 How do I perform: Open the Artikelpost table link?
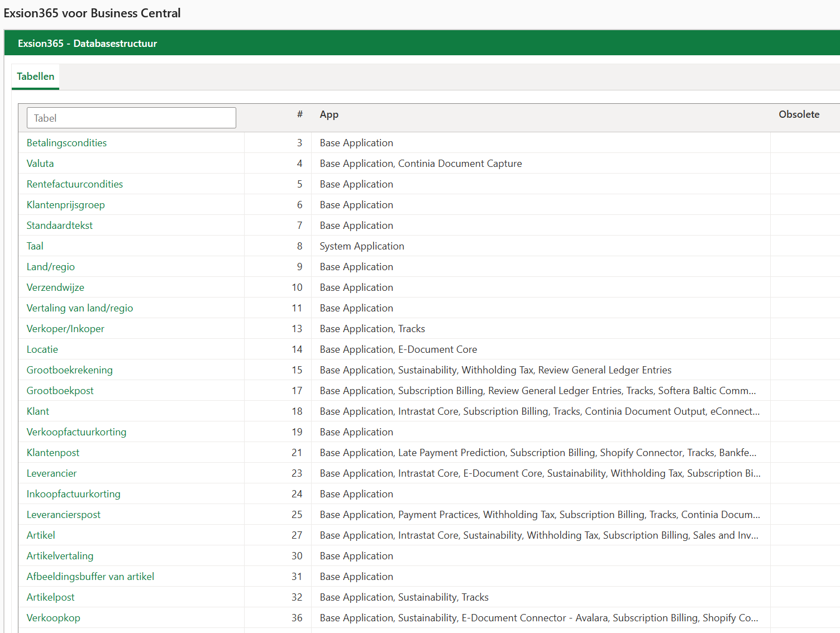(x=51, y=597)
